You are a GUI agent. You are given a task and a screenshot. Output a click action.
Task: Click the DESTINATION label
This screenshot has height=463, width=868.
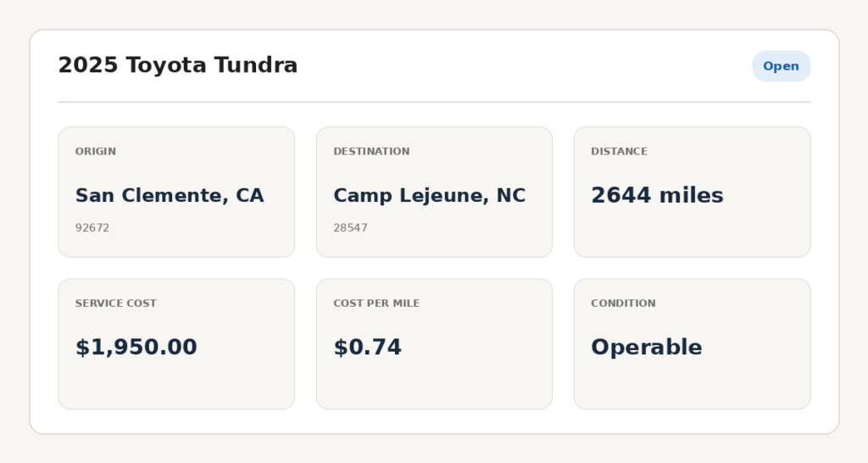371,151
